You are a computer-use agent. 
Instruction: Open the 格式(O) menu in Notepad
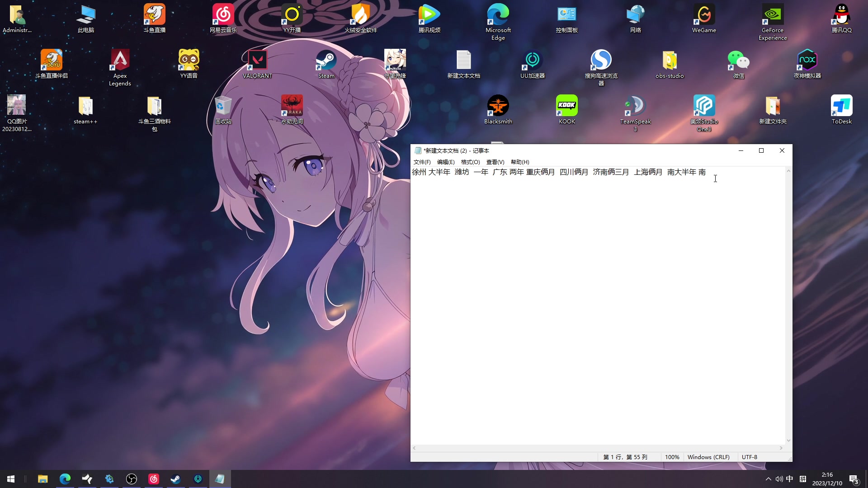point(470,162)
